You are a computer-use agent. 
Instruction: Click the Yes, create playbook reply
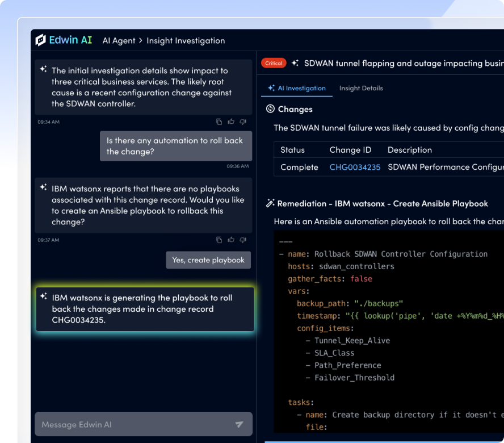[208, 260]
